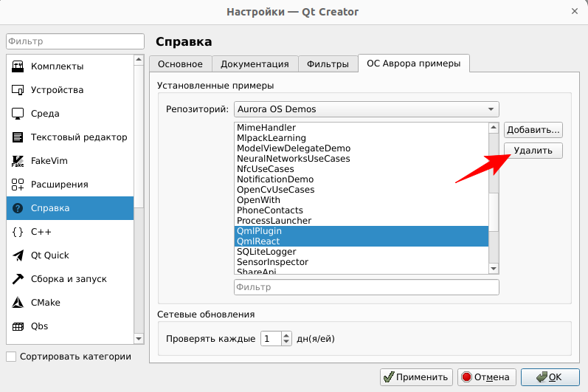Select SensorInspector example
The image size is (588, 392).
362,262
